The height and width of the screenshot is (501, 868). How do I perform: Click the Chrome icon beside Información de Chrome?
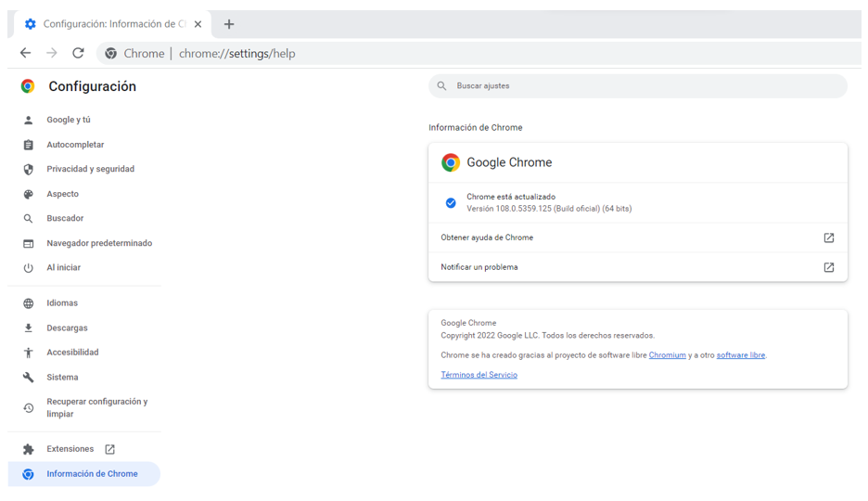pyautogui.click(x=28, y=474)
